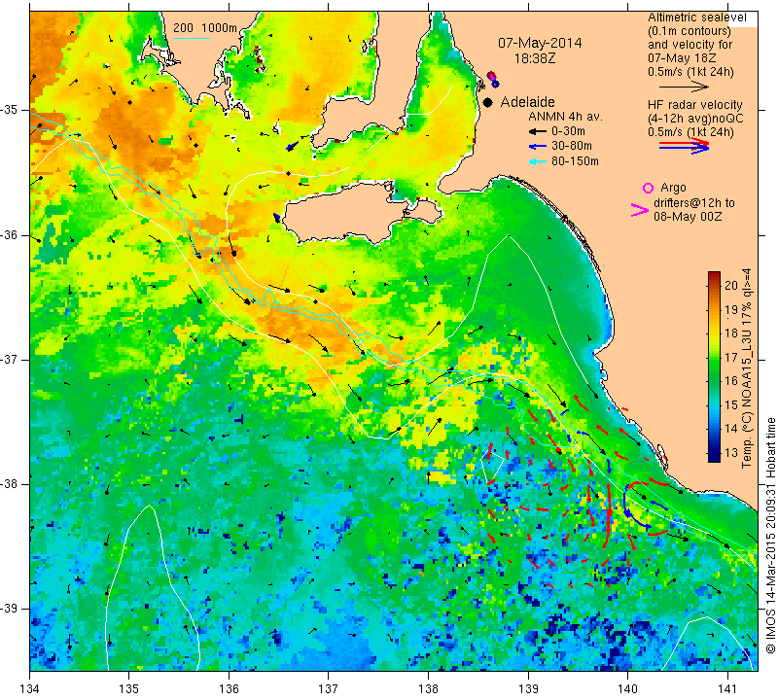Click the colorbar label '14'
Image resolution: width=778 pixels, height=700 pixels.
point(731,429)
